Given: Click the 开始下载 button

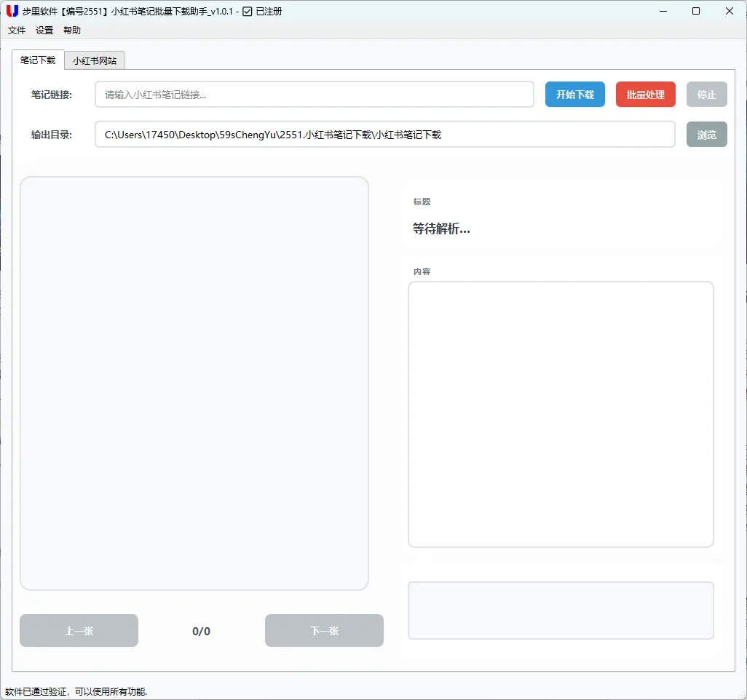Looking at the screenshot, I should (575, 95).
